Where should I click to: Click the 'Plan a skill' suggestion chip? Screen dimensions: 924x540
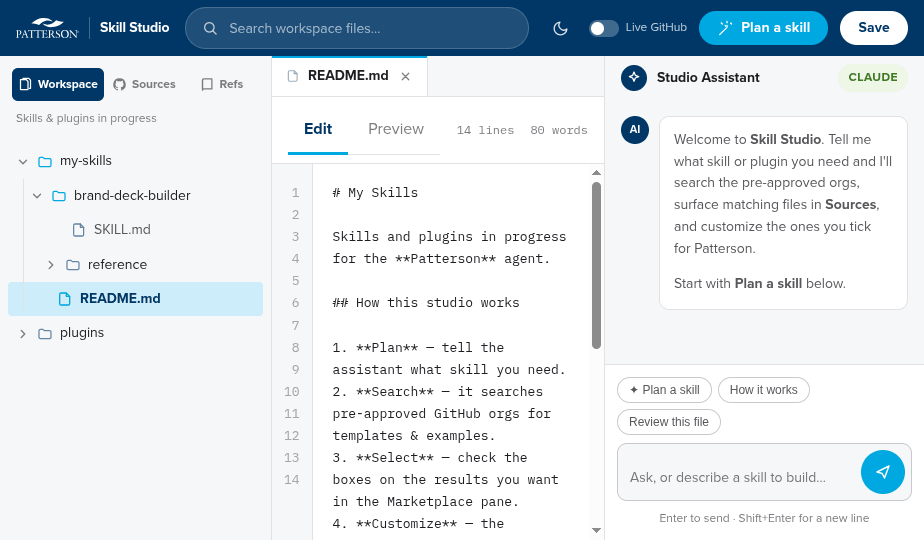pyautogui.click(x=664, y=390)
